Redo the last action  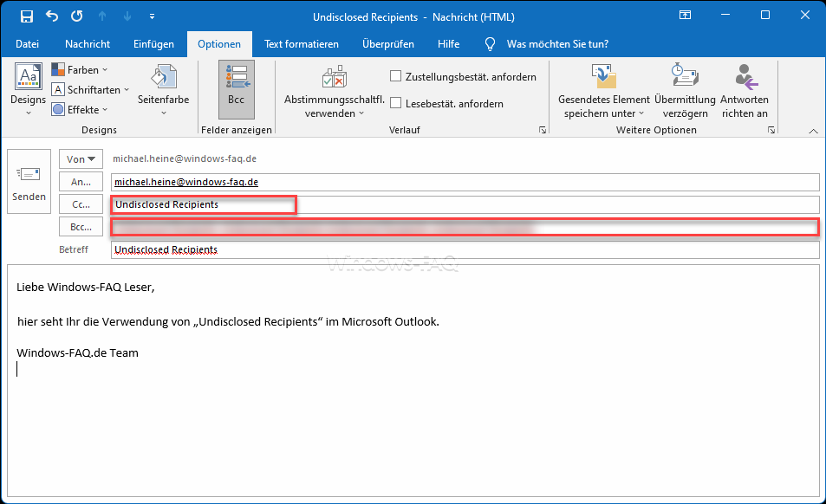tap(77, 16)
